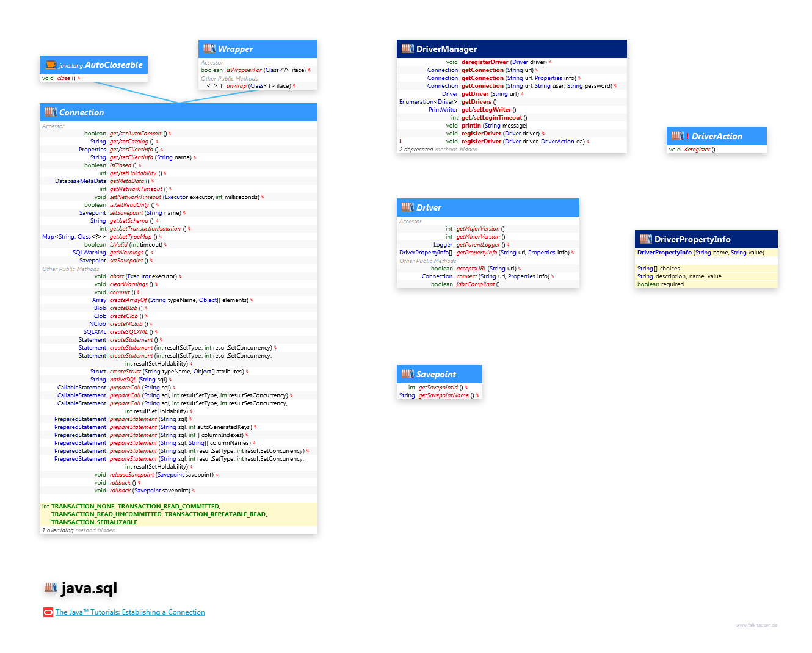This screenshot has width=812, height=653.
Task: Click the TRANSACTION_SERIALIZABLE constant in Connection
Action: (x=94, y=522)
